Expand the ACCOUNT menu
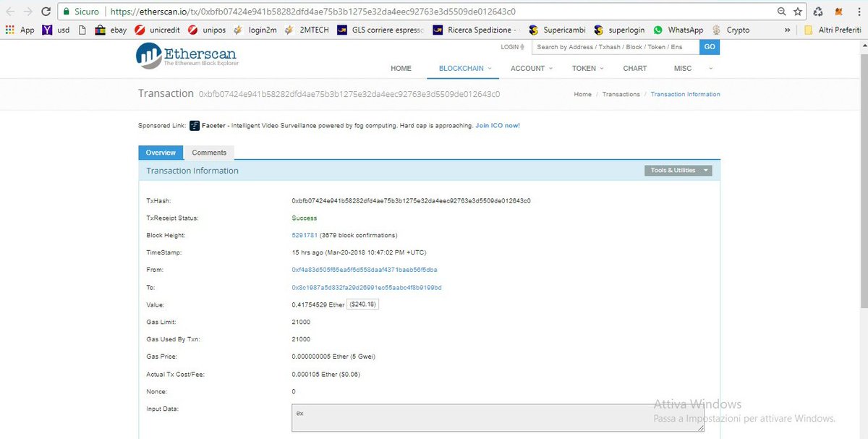 tap(532, 69)
